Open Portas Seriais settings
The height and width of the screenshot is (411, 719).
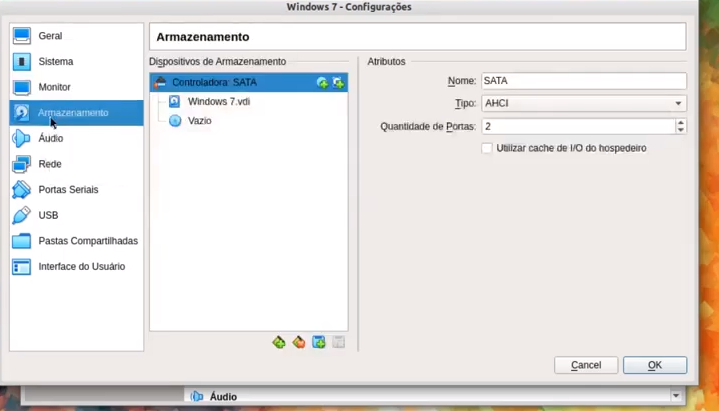(x=76, y=190)
